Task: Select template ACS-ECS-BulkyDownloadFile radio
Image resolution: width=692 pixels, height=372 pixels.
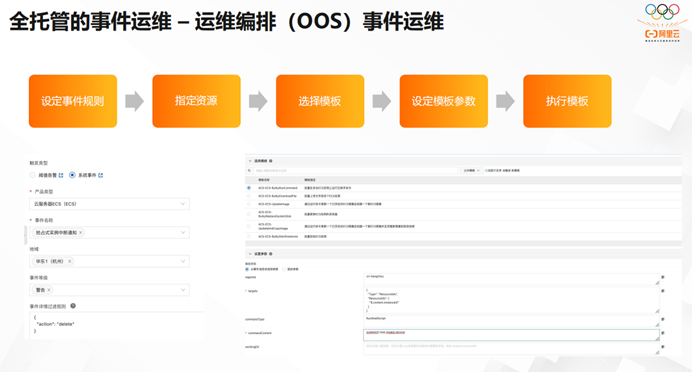Action: [249, 196]
